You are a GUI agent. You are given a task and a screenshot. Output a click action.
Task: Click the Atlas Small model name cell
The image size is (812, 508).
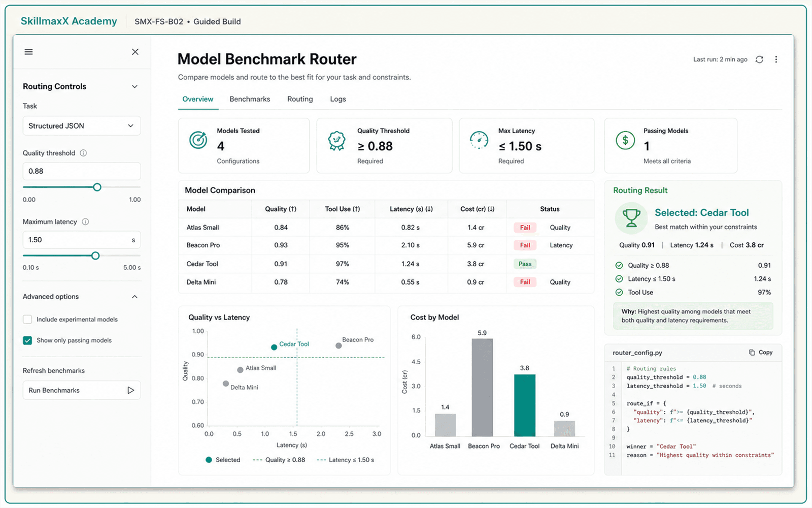click(203, 228)
